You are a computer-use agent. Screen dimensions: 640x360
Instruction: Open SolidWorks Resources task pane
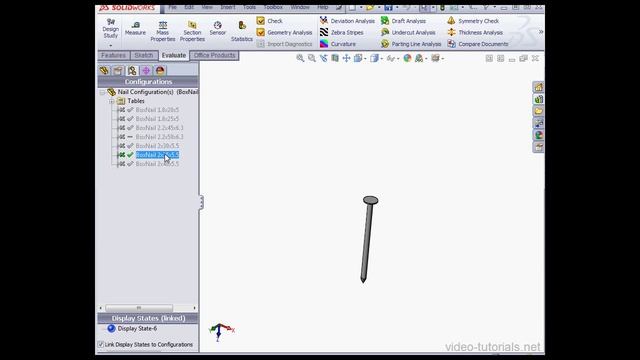pos(538,87)
